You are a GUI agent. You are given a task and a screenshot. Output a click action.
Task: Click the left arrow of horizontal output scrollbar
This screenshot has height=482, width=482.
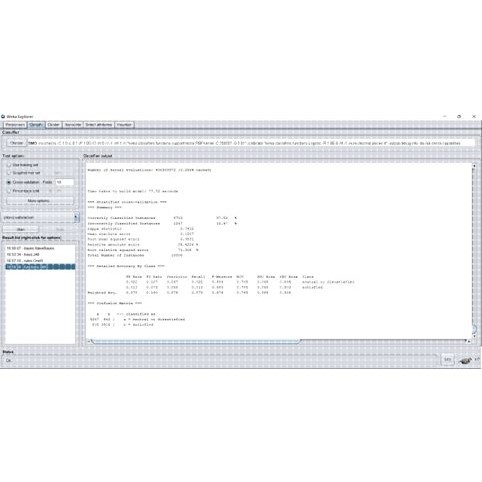[89, 341]
